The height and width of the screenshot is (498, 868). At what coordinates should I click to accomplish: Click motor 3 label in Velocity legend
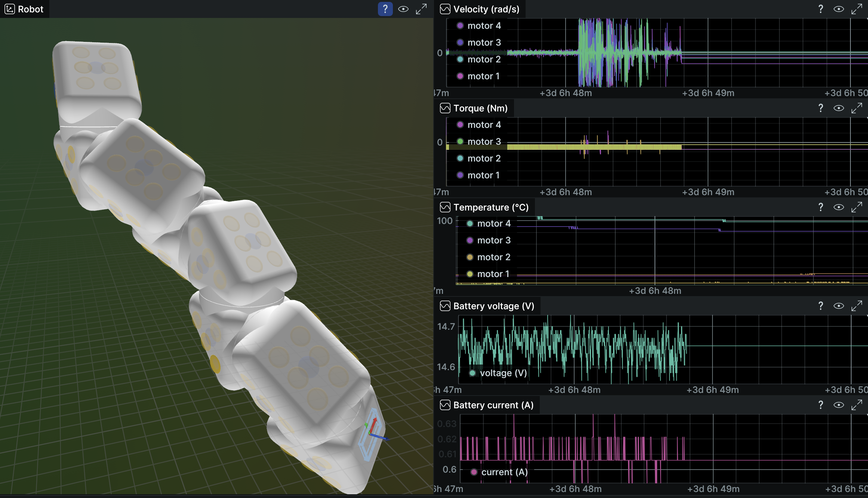coord(484,43)
